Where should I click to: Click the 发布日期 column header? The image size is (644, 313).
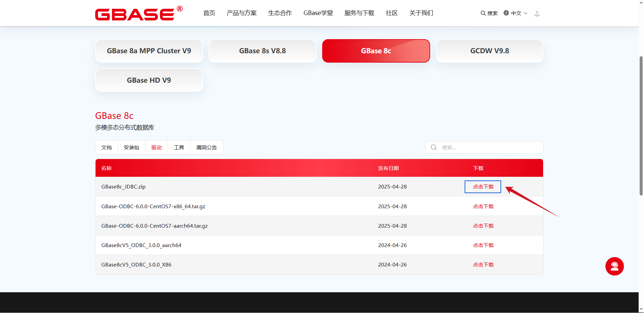coord(389,168)
